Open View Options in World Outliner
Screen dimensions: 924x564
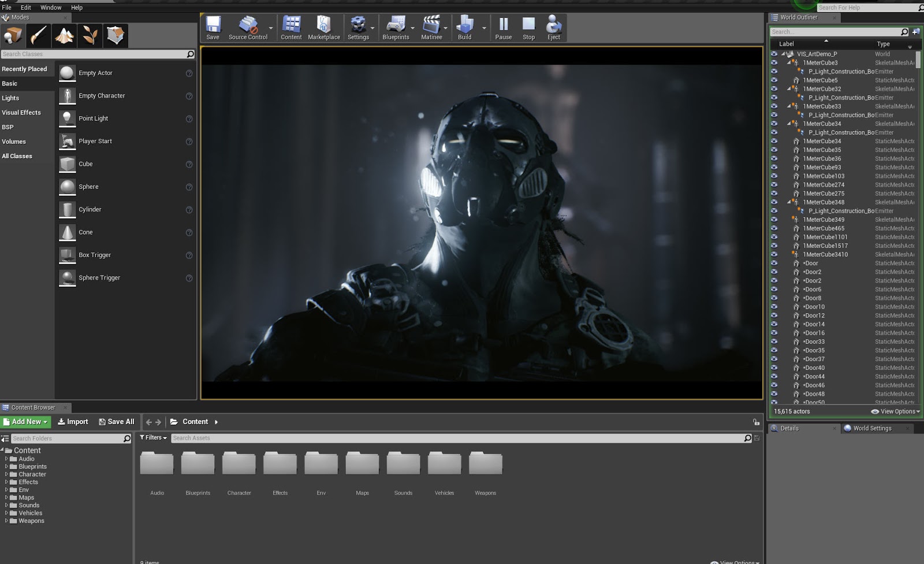895,411
